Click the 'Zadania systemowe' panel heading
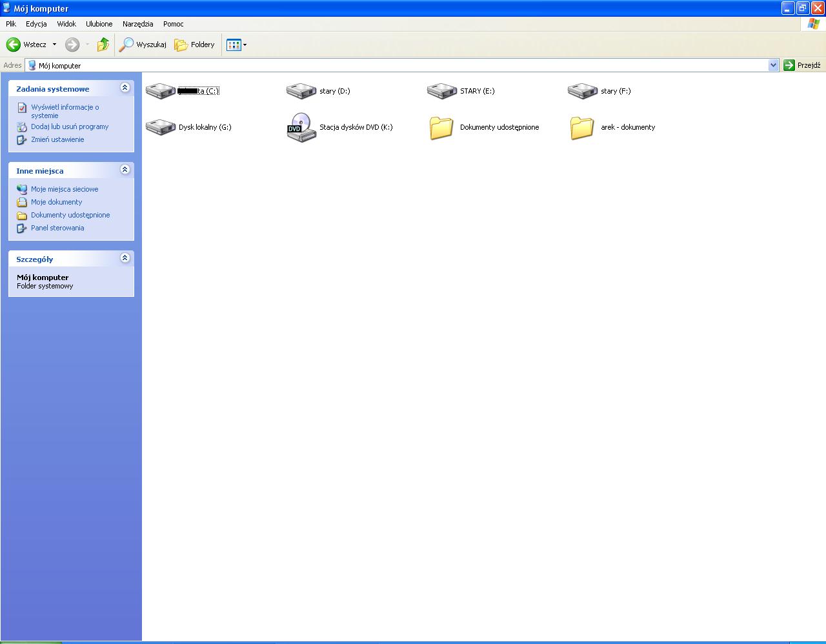The width and height of the screenshot is (826, 644). [53, 89]
